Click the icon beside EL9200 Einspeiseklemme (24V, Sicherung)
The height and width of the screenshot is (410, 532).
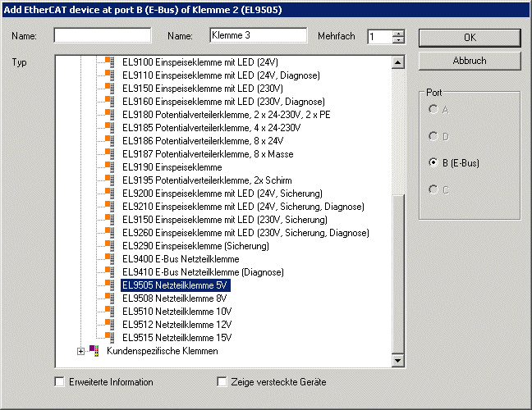(x=109, y=194)
